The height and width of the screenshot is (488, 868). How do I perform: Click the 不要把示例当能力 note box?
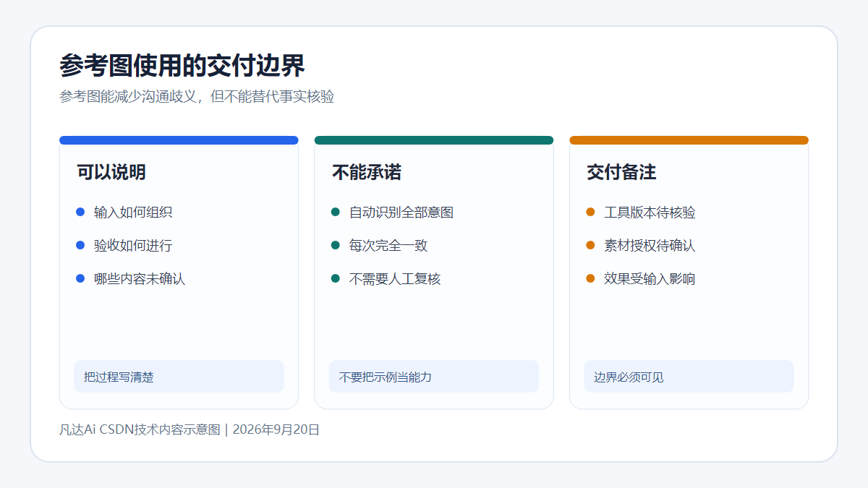coord(434,377)
